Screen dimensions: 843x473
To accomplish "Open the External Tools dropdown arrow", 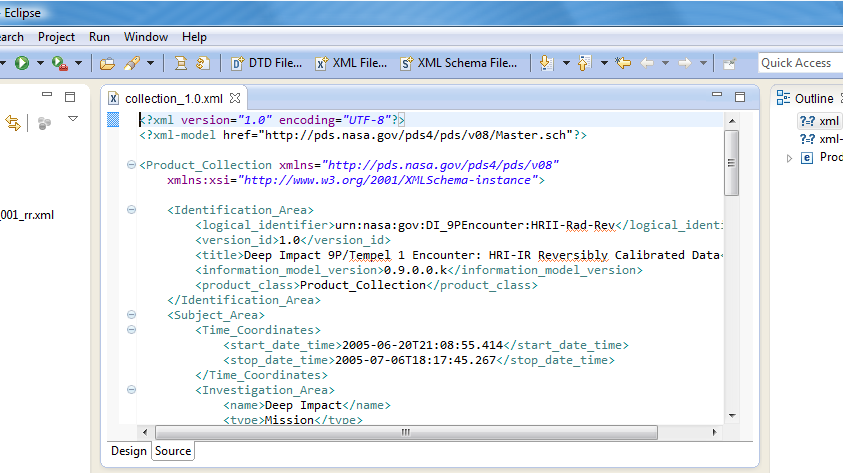I will pos(78,63).
